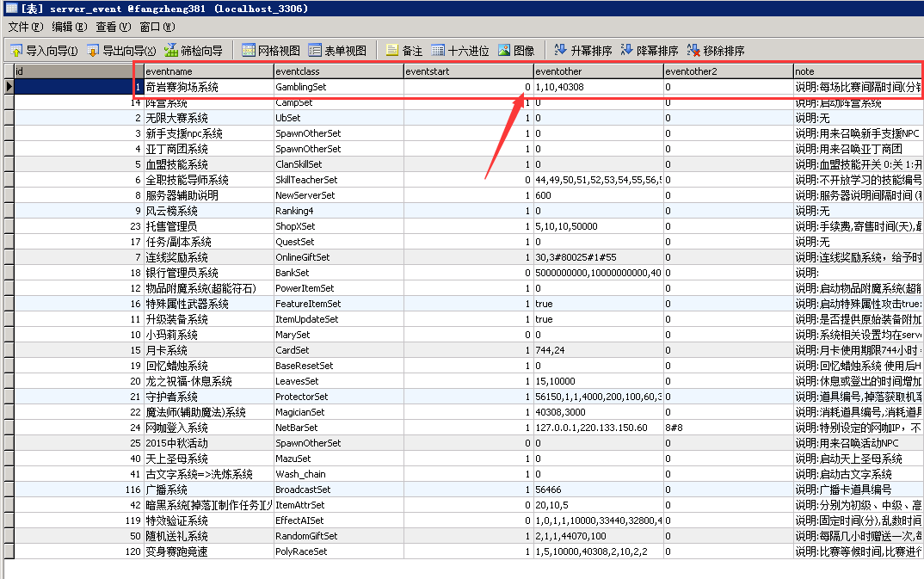The width and height of the screenshot is (924, 579).
Task: Apply 降幂排序 descending sort
Action: click(x=650, y=51)
